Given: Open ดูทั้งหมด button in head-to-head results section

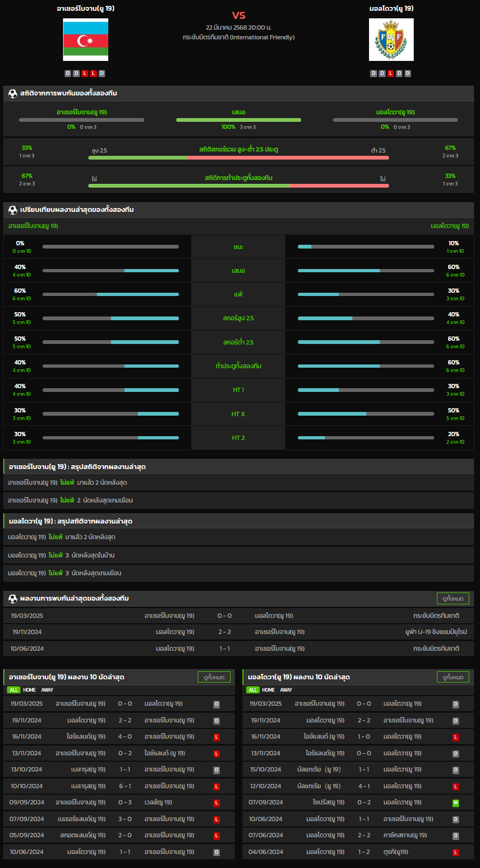Looking at the screenshot, I should (x=453, y=598).
